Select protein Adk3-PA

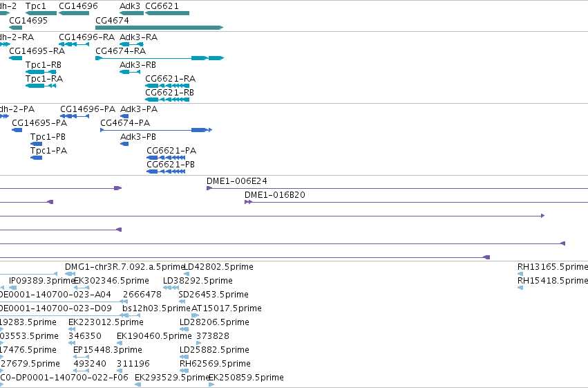[139, 109]
